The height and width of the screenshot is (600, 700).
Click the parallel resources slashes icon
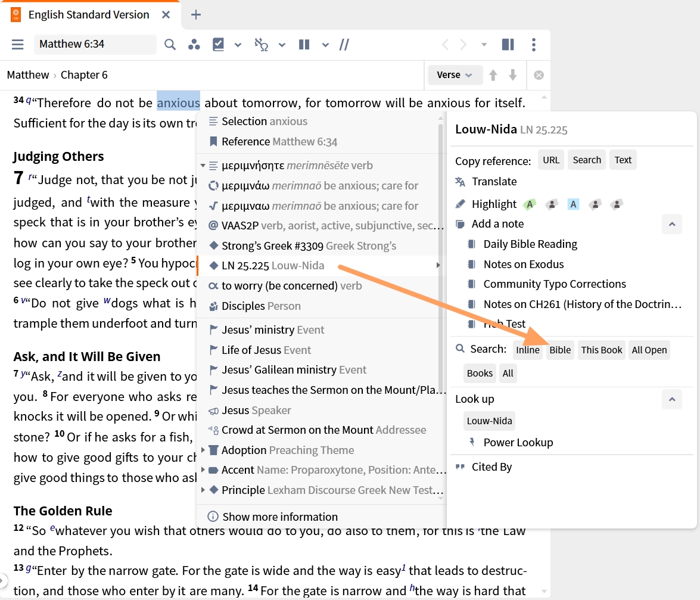tap(344, 44)
